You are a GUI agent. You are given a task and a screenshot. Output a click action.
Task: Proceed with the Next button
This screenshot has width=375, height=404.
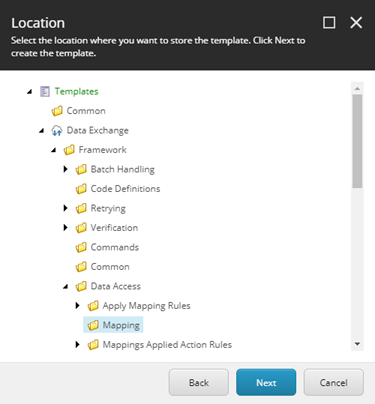coord(266,382)
